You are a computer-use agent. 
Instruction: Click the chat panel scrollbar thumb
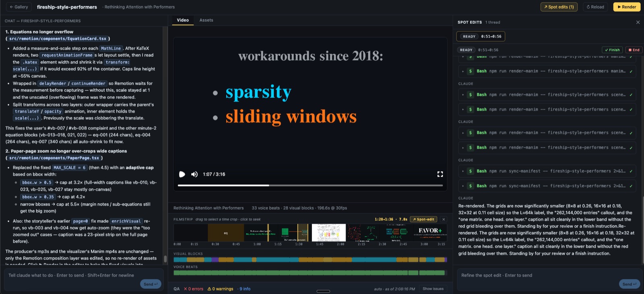tap(165, 259)
